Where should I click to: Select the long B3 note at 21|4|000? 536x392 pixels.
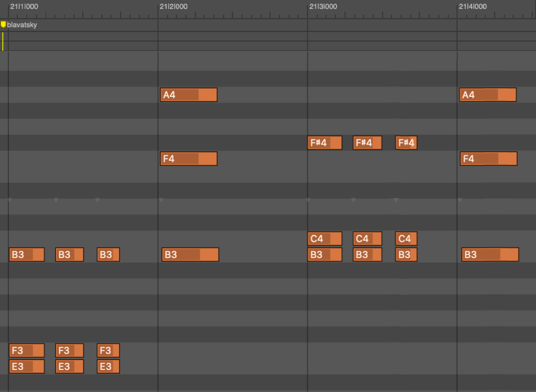490,254
